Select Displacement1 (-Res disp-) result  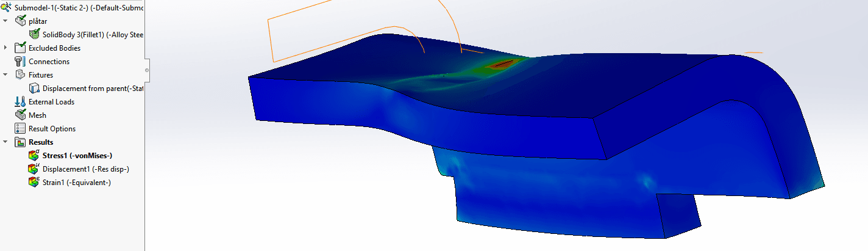click(x=85, y=169)
